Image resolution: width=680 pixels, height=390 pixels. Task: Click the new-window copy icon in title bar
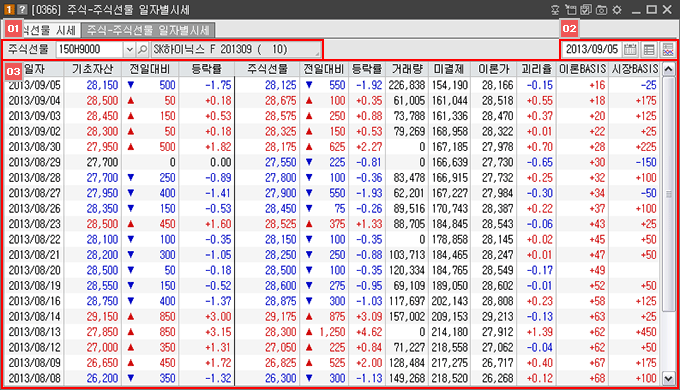(x=571, y=10)
